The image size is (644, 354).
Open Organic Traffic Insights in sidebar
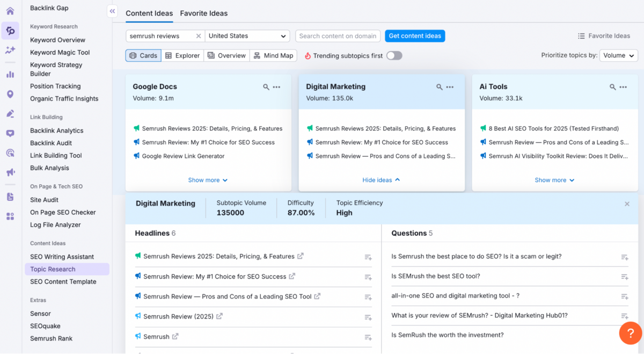click(x=64, y=99)
